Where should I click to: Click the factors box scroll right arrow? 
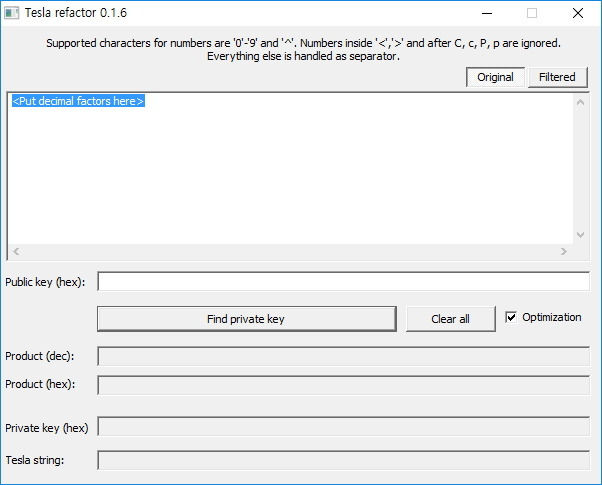tap(564, 252)
